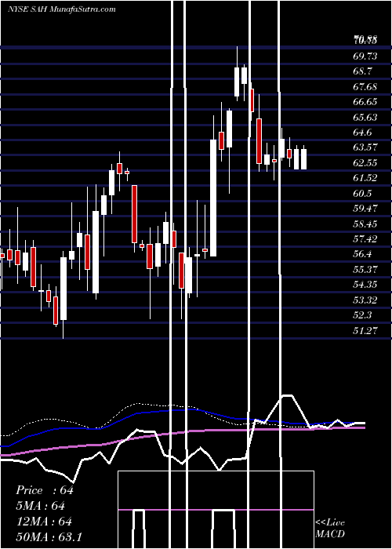392x549 pixels.
Task: Click the 61.52 price axis label
Action: coord(365,178)
